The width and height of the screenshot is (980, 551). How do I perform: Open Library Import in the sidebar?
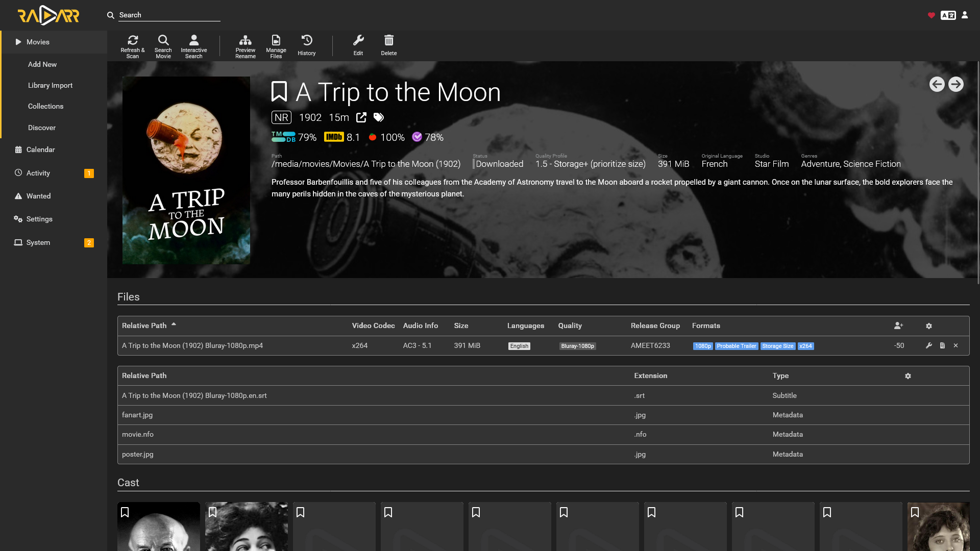click(x=54, y=85)
